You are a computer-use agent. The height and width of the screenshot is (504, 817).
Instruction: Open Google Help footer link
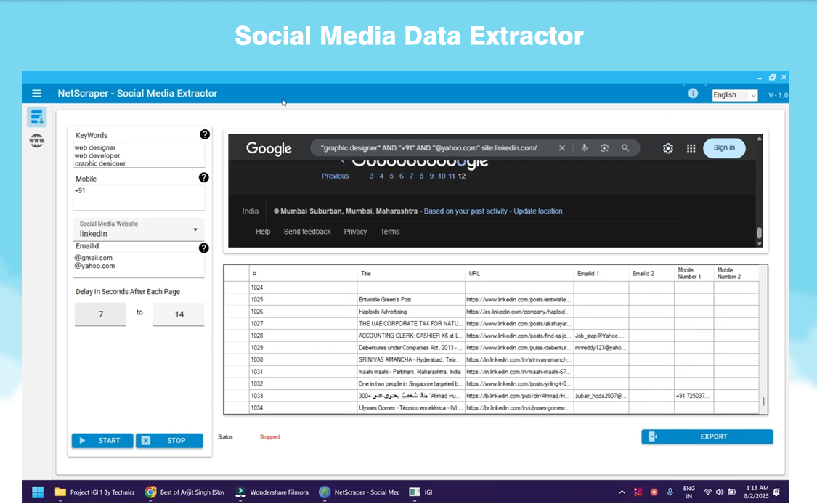(263, 232)
